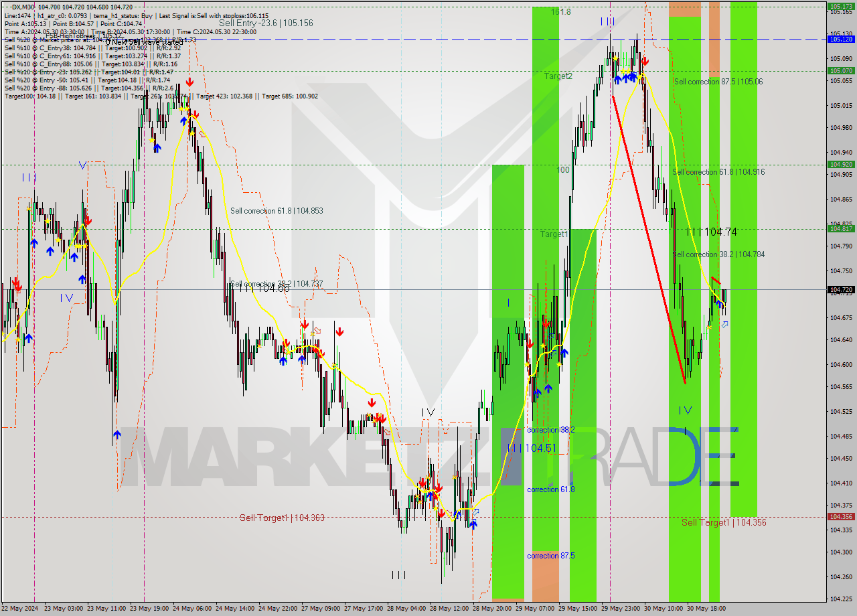Select the 'I I I 104.51' wave label
This screenshot has height=616, width=857.
[x=532, y=448]
